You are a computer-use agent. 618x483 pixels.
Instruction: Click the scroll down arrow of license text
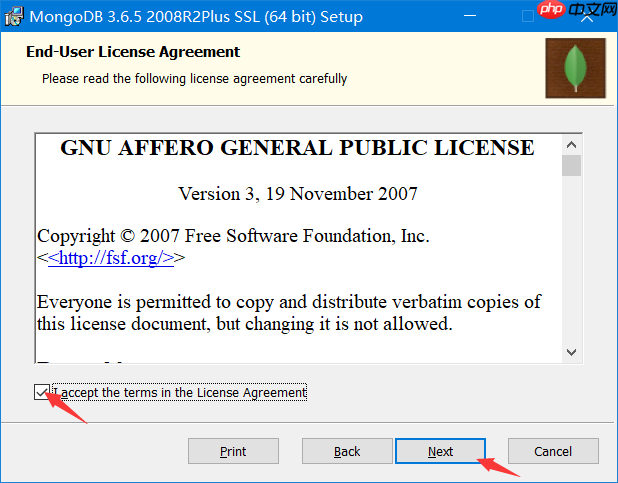(x=571, y=352)
